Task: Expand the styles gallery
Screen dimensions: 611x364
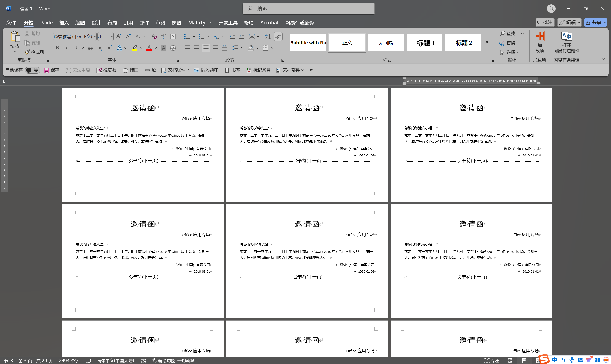Action: (487, 42)
